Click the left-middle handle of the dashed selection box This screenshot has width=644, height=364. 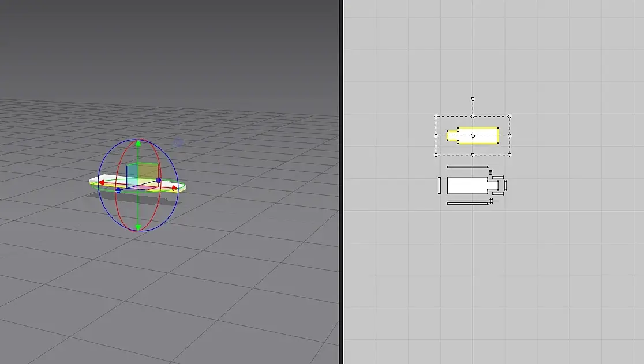click(436, 136)
